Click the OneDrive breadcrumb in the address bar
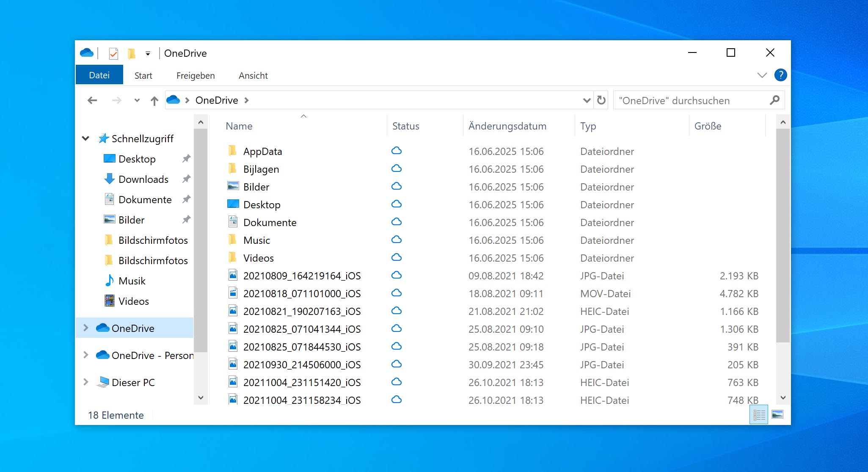This screenshot has width=868, height=472. [217, 100]
